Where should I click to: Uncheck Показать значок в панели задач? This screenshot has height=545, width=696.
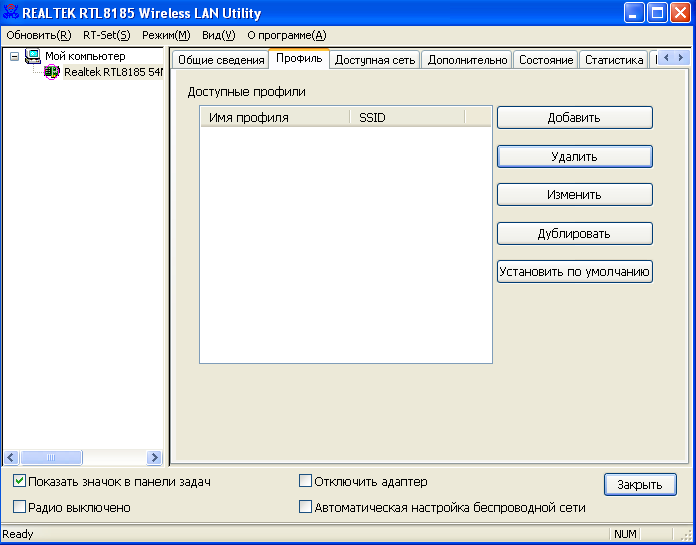(19, 481)
